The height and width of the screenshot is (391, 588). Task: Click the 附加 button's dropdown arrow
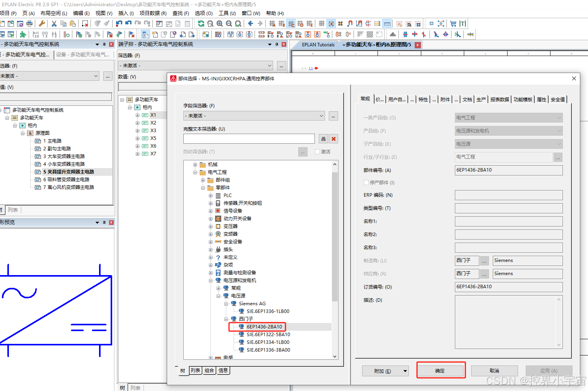pos(405,371)
